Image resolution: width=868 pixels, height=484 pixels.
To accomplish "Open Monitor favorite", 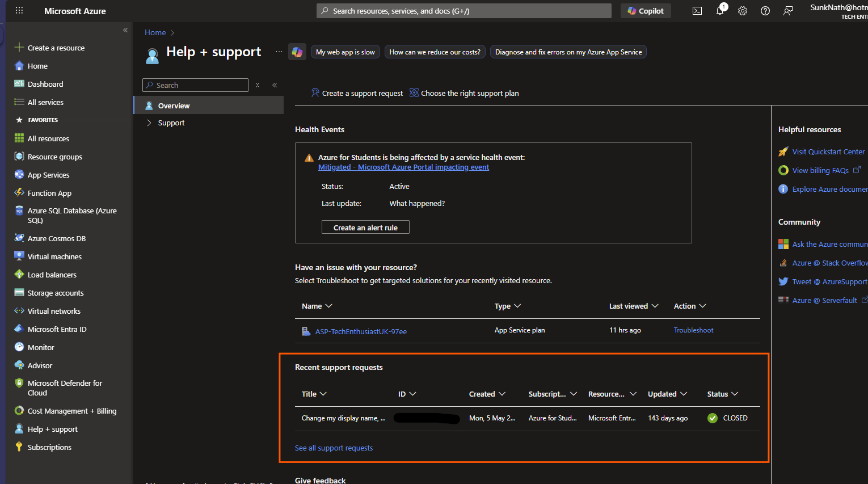I will click(41, 347).
